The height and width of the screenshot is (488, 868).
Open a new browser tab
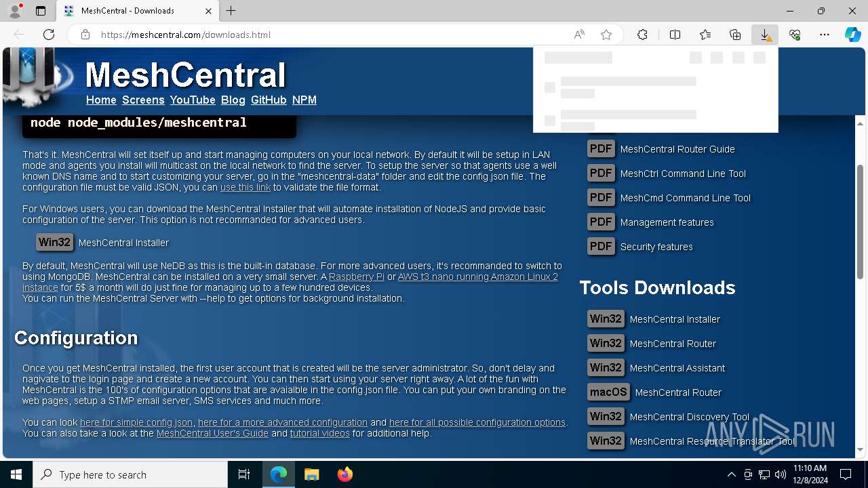(231, 11)
